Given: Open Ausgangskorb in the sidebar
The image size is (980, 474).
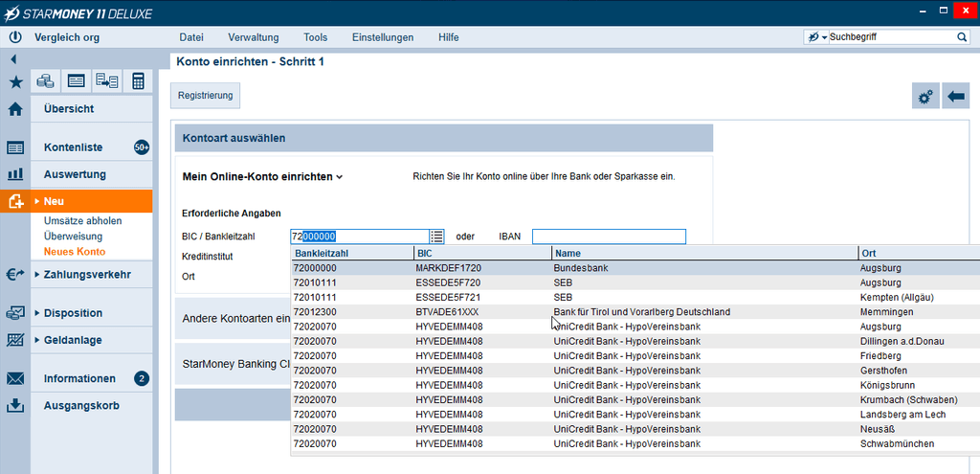Looking at the screenshot, I should coord(91,405).
